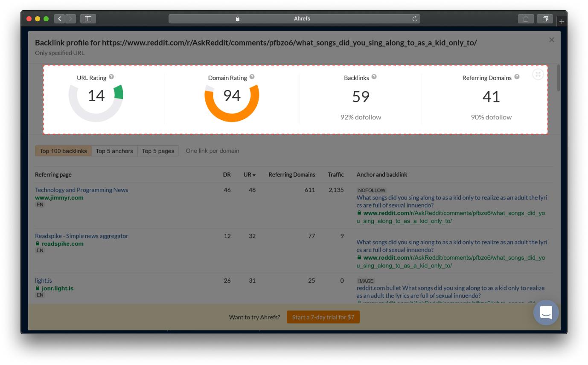Open the light.is referring page link
The height and width of the screenshot is (365, 588).
(x=44, y=281)
